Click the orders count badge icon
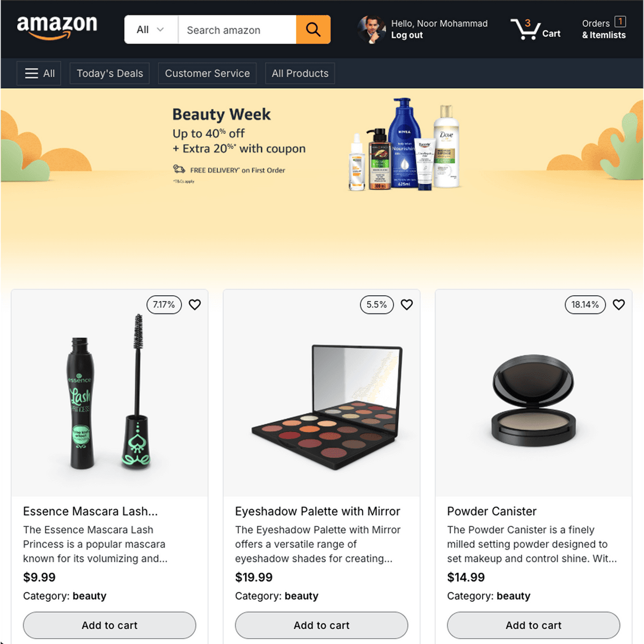Image resolution: width=644 pixels, height=644 pixels. (x=620, y=21)
